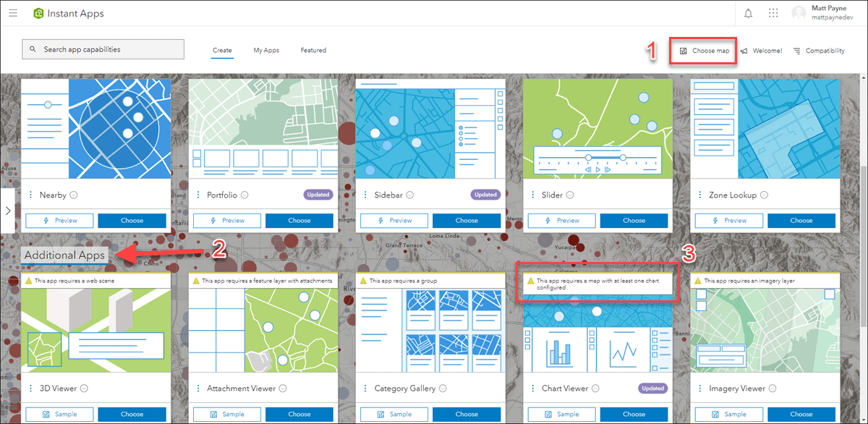The image size is (868, 424).
Task: Switch to the Create tab
Action: click(222, 51)
